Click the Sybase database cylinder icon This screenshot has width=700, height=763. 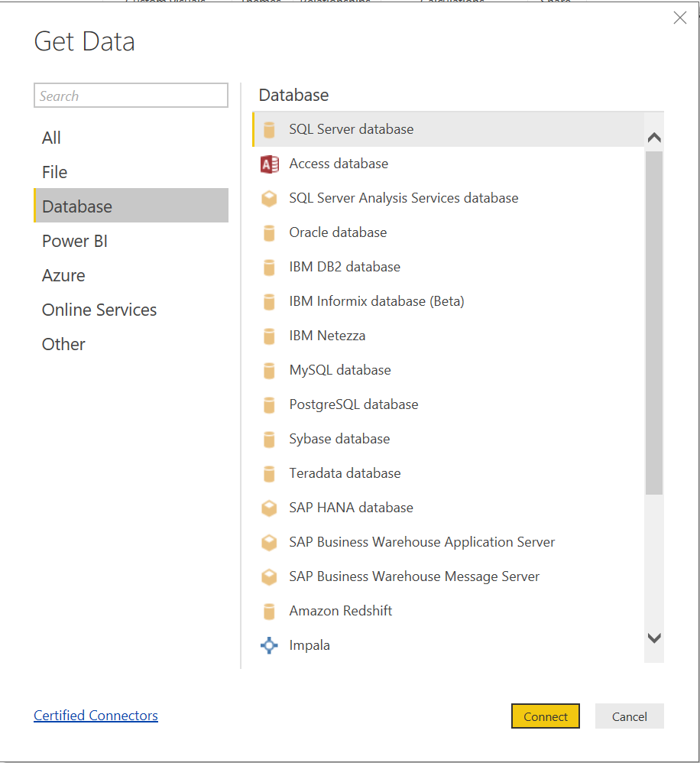(x=269, y=440)
